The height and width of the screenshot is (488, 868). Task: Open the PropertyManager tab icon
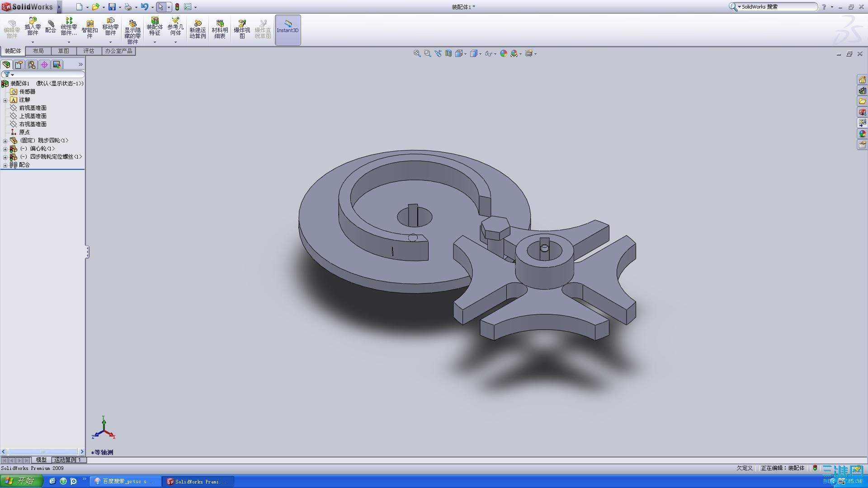[x=19, y=65]
